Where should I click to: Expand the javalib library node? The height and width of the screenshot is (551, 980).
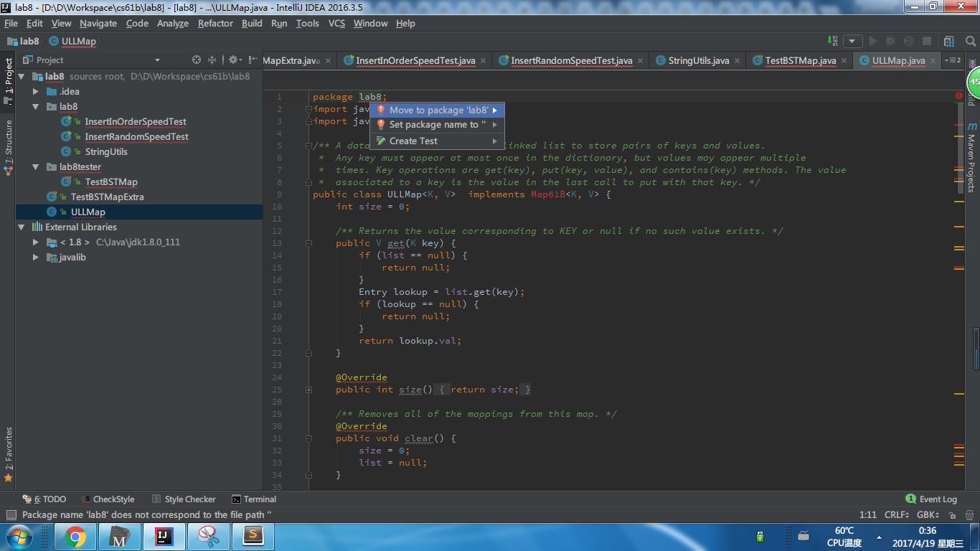(x=36, y=257)
